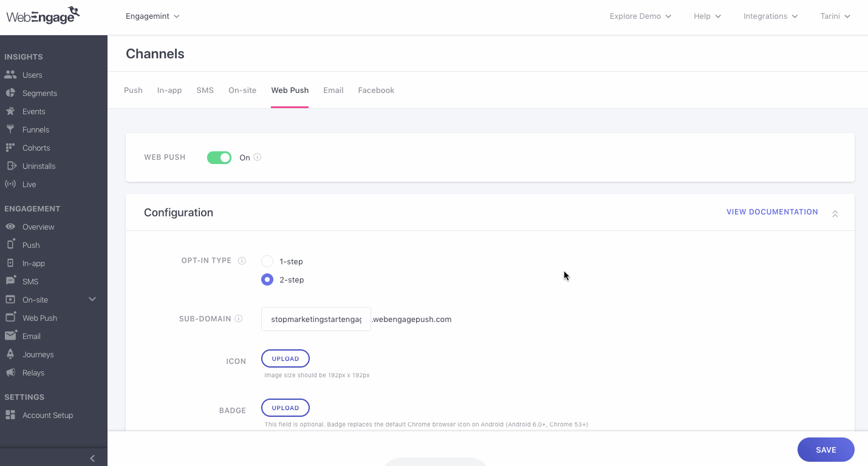Click the Overview eye icon
868x466 pixels.
(10, 227)
